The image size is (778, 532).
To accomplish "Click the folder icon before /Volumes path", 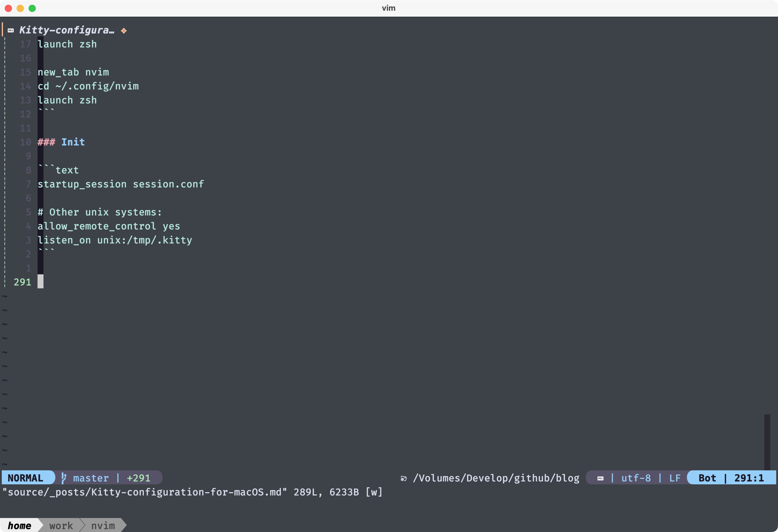I will (x=404, y=478).
